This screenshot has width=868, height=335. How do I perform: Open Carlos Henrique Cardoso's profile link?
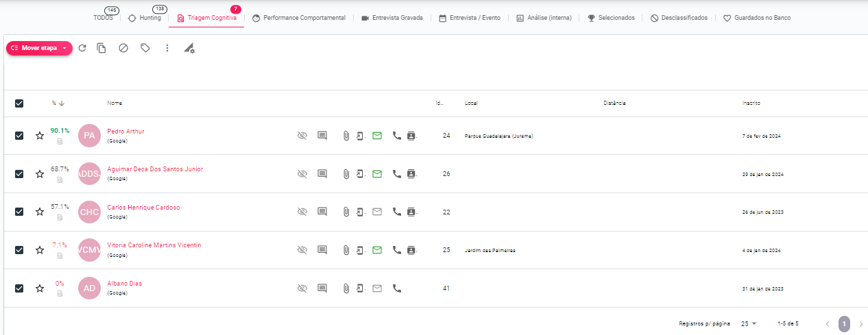point(143,208)
